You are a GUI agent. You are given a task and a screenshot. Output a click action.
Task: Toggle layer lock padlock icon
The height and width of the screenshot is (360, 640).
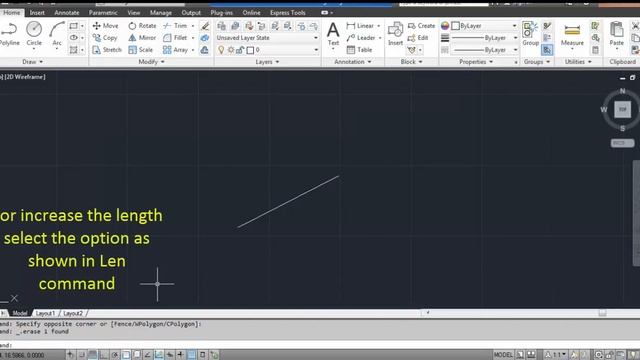point(240,50)
